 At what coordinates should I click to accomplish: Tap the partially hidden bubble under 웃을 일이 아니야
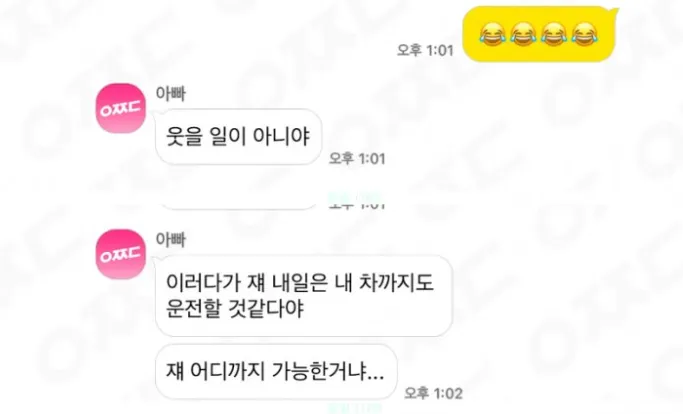tap(239, 205)
